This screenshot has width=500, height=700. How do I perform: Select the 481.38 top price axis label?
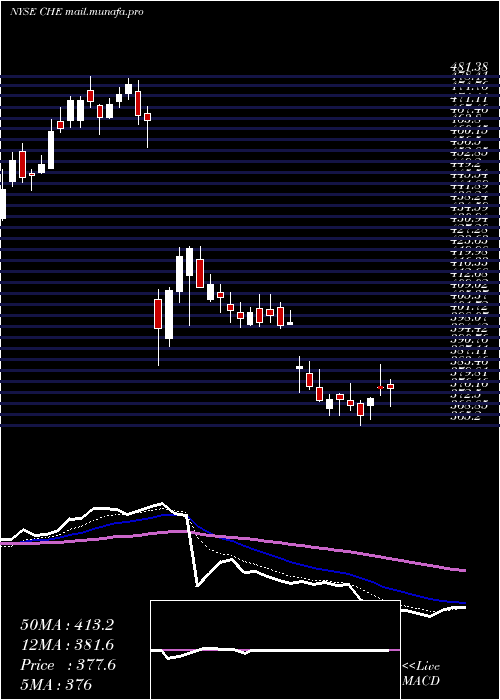point(469,68)
